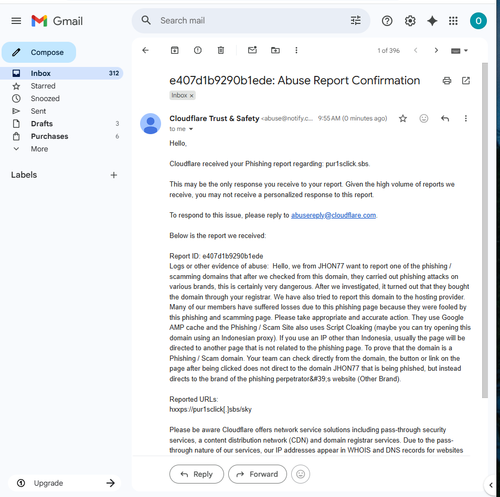500x497 pixels.
Task: Show search options filter icon
Action: [356, 21]
